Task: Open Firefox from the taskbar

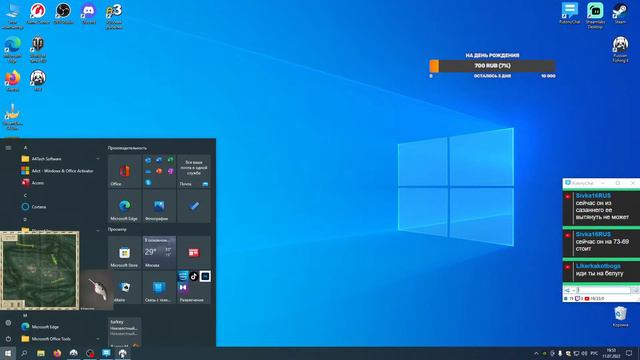Action: point(57,353)
